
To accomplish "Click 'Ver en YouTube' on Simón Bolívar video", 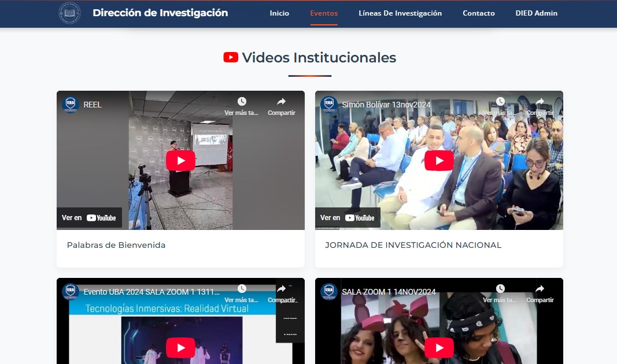I will 348,218.
